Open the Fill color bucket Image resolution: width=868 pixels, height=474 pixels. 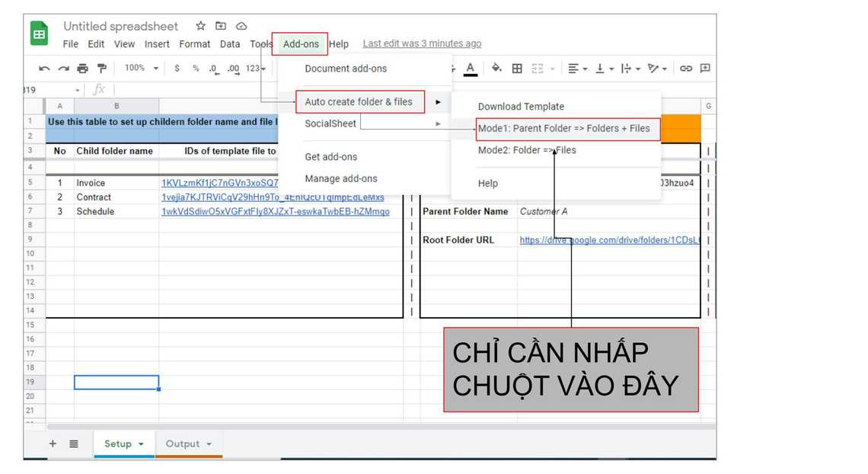[496, 69]
